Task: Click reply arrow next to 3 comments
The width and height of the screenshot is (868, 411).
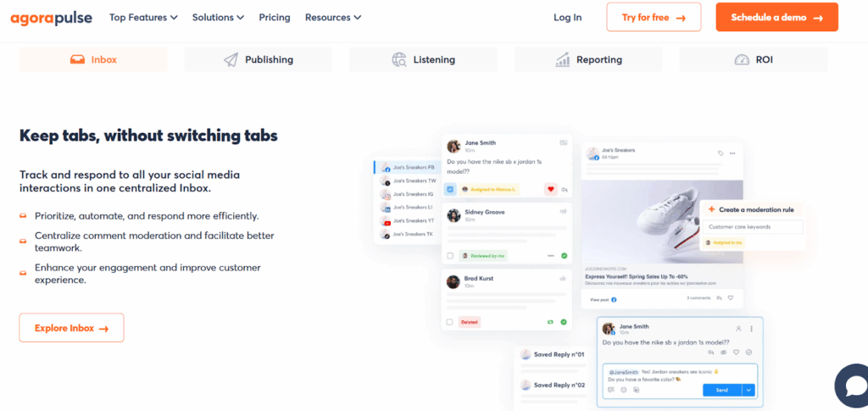Action: point(719,297)
